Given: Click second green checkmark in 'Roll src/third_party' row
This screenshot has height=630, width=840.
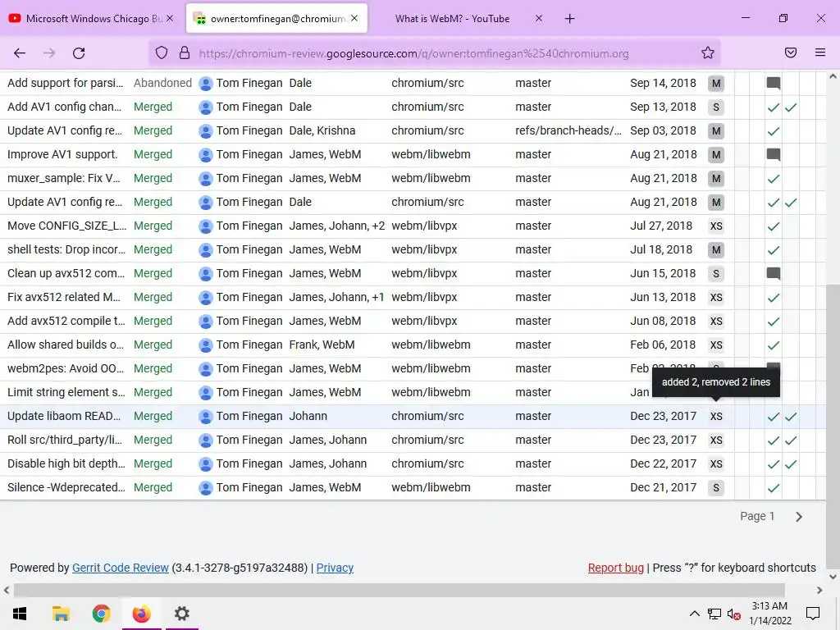Looking at the screenshot, I should (x=791, y=441).
